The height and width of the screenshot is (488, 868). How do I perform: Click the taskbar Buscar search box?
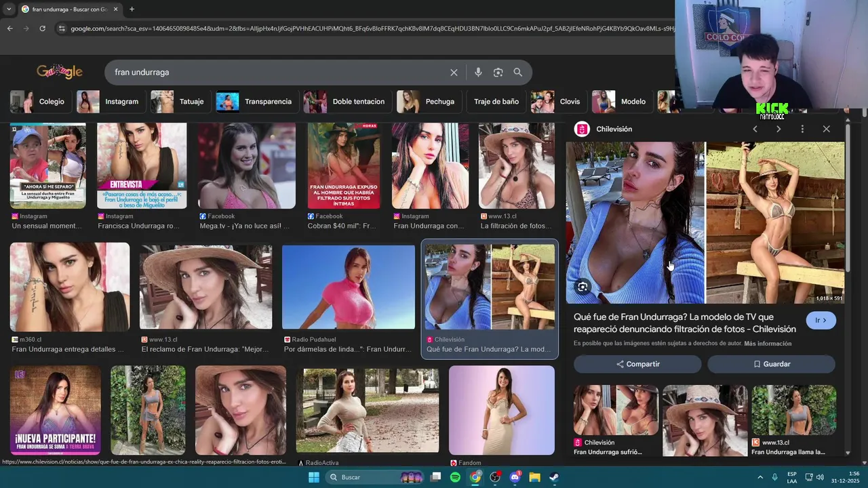click(x=374, y=477)
